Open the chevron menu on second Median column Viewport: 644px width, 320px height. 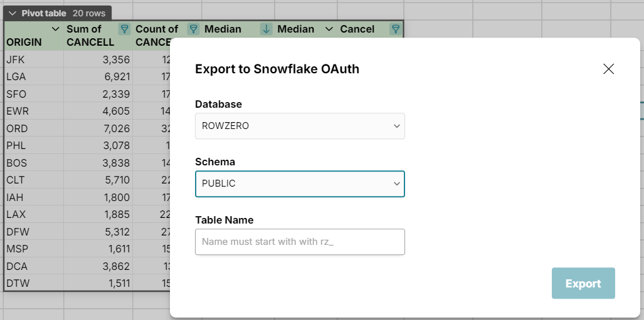329,29
